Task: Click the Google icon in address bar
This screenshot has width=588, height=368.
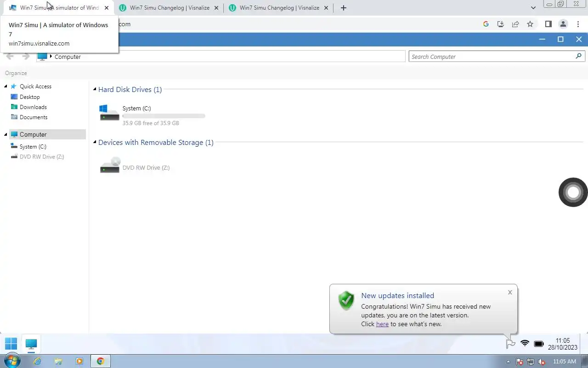Action: (486, 24)
